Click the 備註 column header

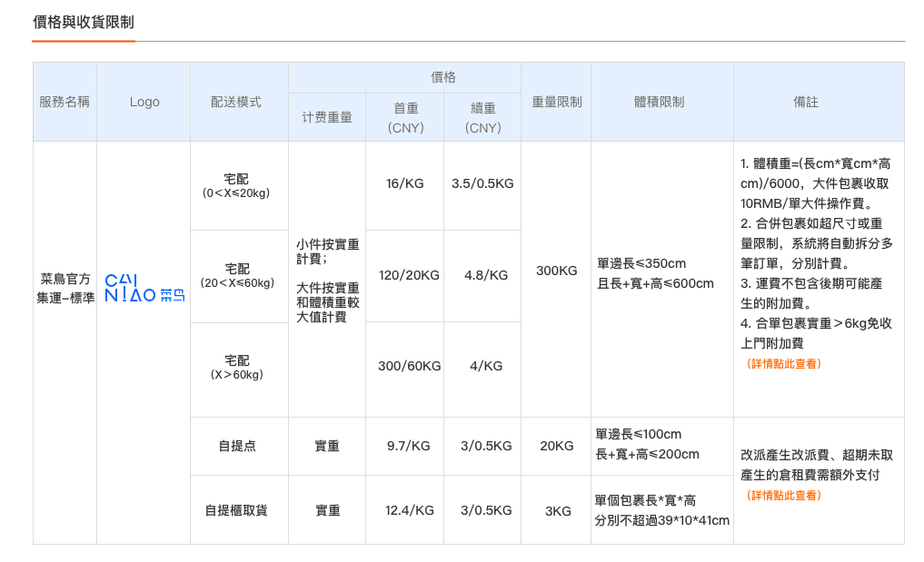(806, 102)
